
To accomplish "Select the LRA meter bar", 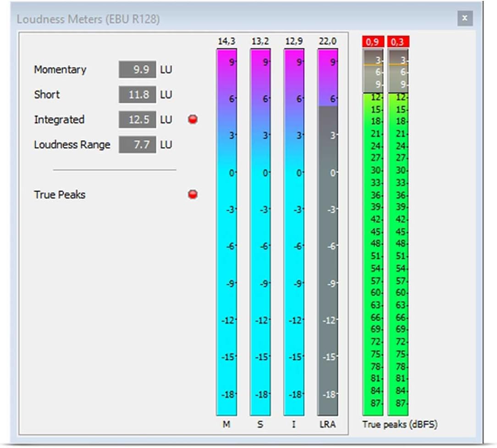I will click(328, 229).
